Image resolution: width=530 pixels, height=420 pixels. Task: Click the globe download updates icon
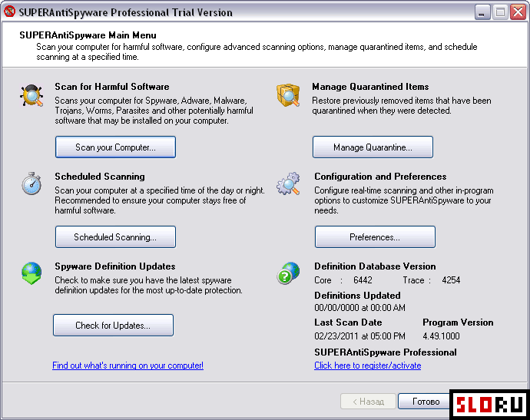coord(31,273)
